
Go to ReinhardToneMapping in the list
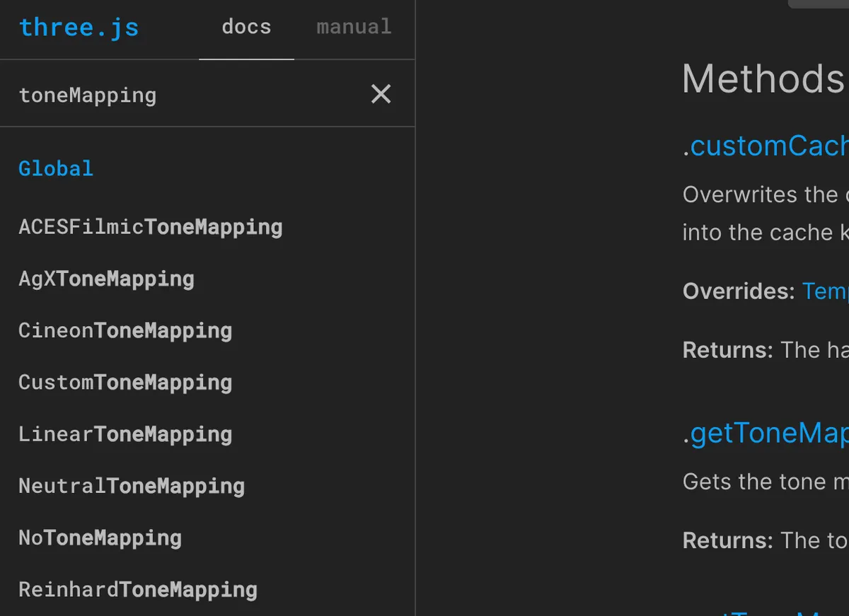pos(138,589)
